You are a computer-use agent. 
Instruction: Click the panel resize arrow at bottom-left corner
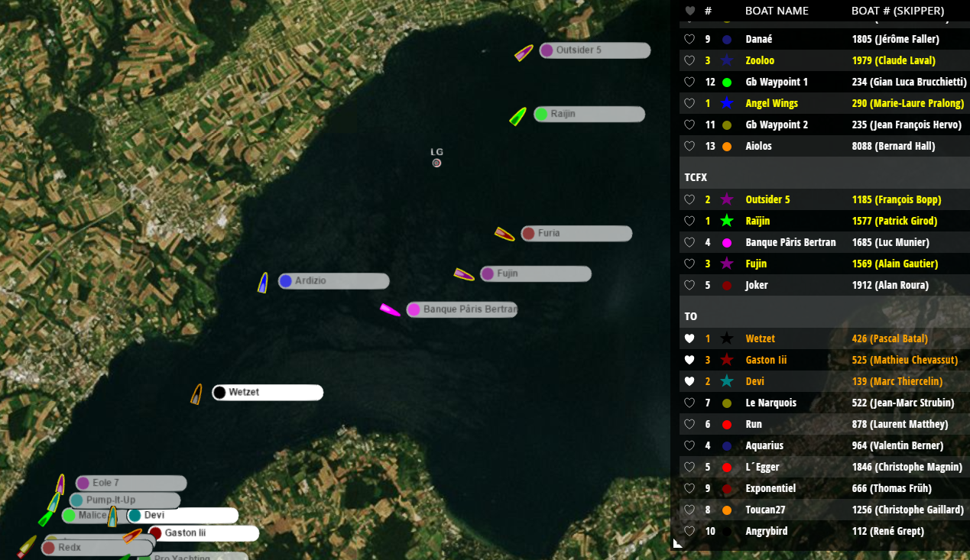point(677,543)
